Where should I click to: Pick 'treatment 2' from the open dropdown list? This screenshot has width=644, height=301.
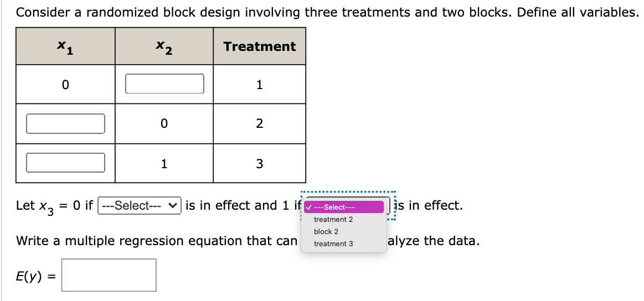(333, 219)
